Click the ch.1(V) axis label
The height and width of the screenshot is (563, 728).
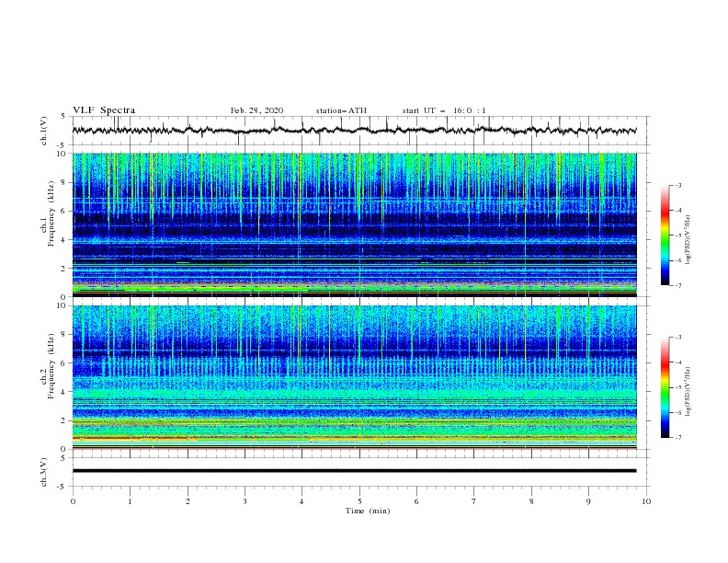(x=44, y=131)
